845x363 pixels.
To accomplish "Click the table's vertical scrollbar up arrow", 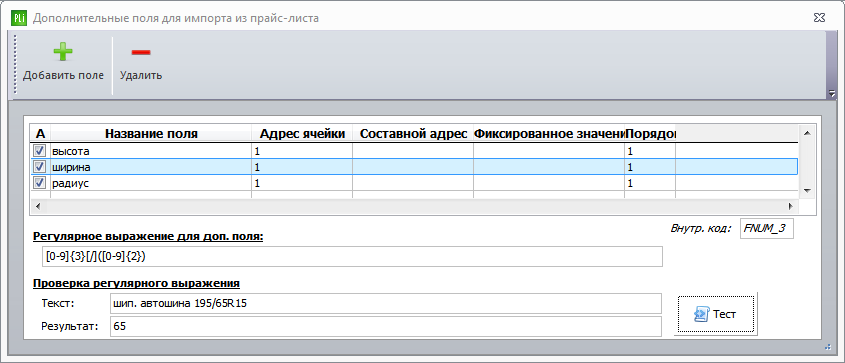I will [807, 132].
